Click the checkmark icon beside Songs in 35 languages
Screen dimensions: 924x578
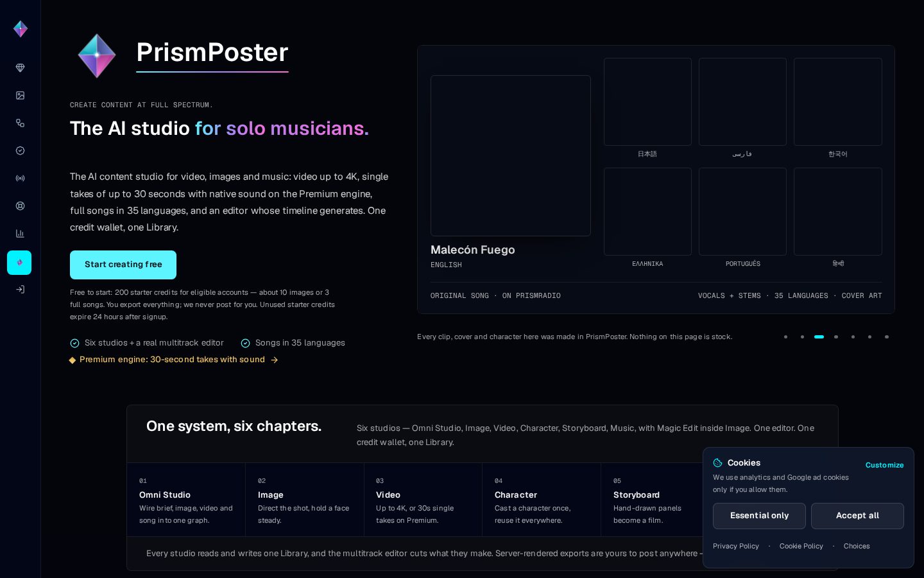point(245,344)
